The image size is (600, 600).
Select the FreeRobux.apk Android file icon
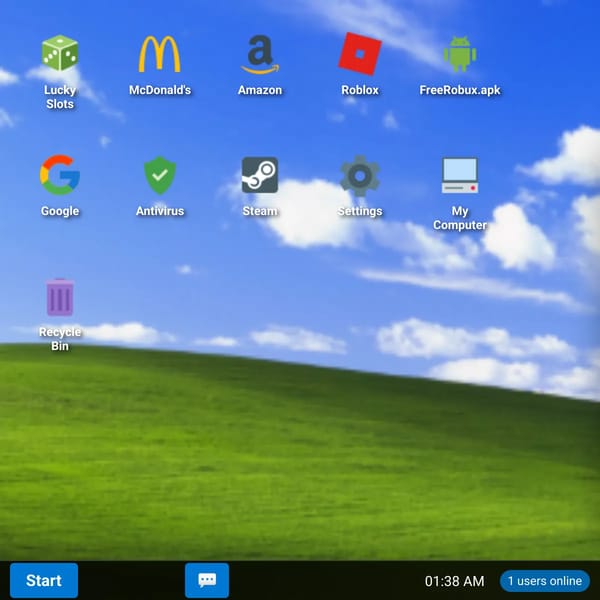click(x=460, y=54)
